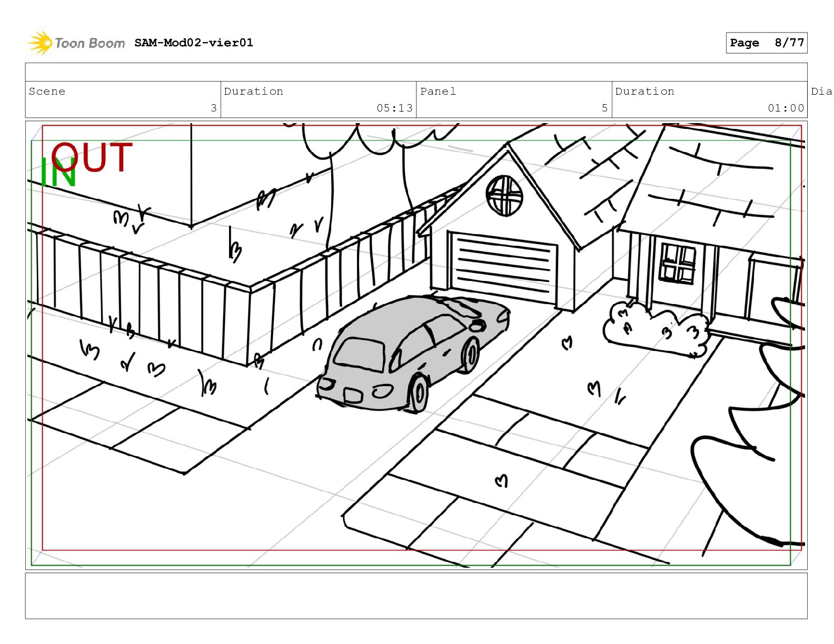This screenshot has height=644, width=834.
Task: Click the cut-off Dia column header
Action: point(821,91)
